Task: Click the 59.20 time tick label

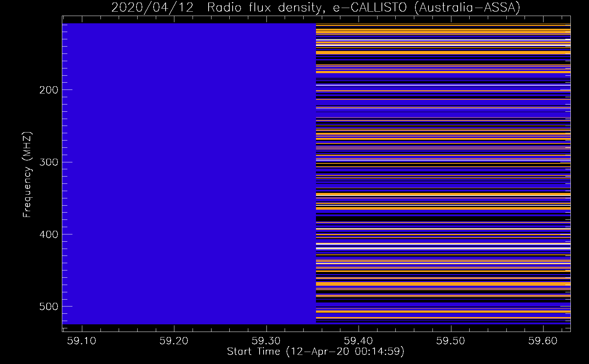Action: click(x=174, y=341)
